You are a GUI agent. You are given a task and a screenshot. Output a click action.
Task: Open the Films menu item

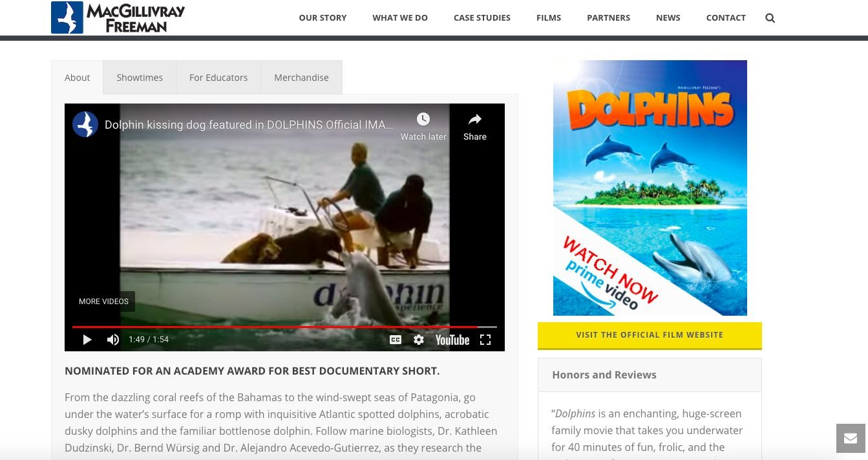pyautogui.click(x=549, y=18)
